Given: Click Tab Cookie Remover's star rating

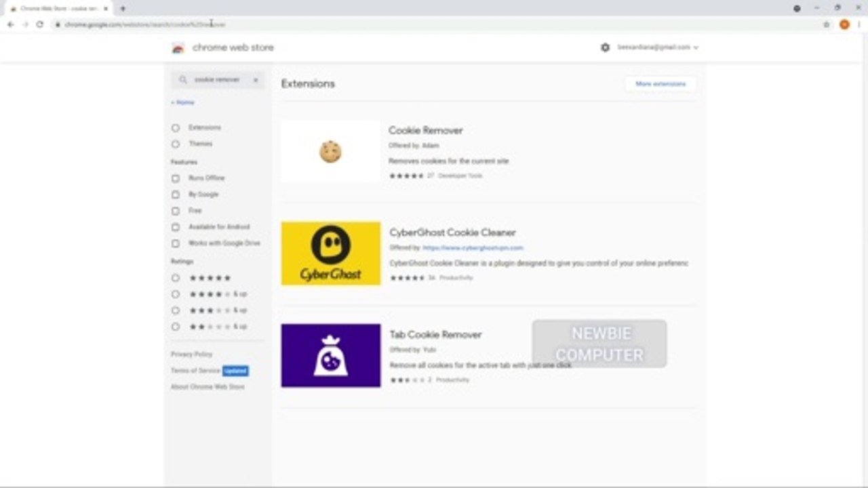Looking at the screenshot, I should [x=407, y=380].
